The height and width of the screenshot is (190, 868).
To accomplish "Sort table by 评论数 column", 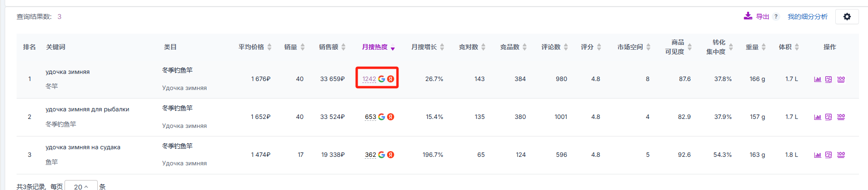I will tap(554, 47).
